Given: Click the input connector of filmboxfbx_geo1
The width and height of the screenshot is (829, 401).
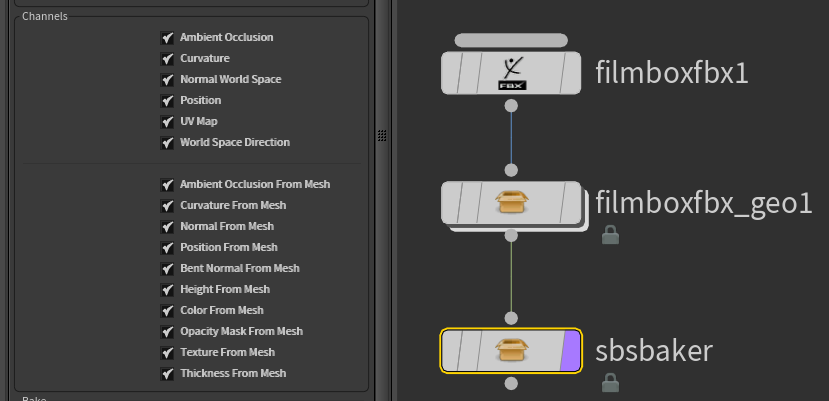Looking at the screenshot, I should [x=511, y=170].
